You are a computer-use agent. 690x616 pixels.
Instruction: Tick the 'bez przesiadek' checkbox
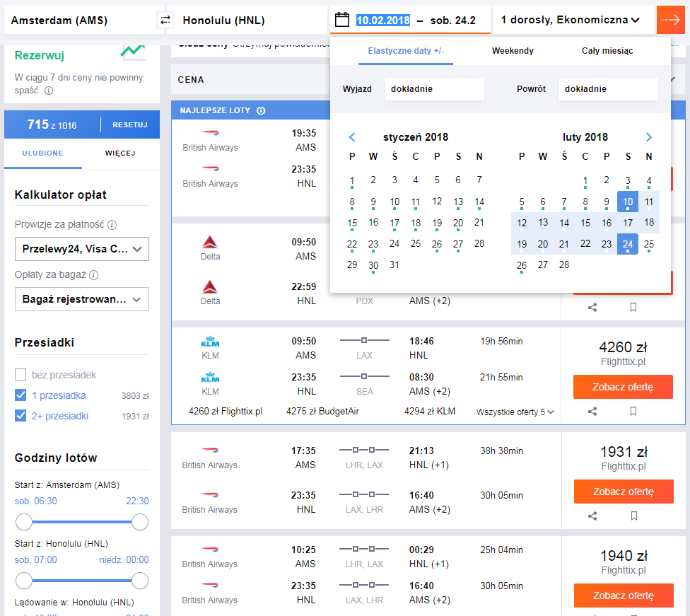tap(21, 375)
